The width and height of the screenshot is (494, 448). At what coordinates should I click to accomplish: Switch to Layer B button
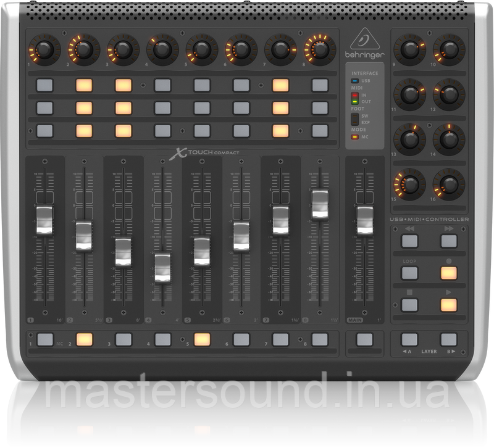pos(449,339)
